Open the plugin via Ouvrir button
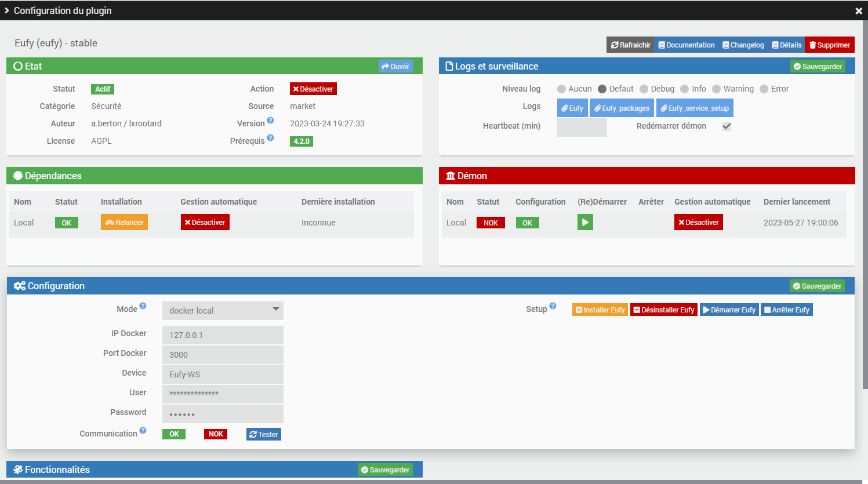868x484 pixels. point(395,66)
